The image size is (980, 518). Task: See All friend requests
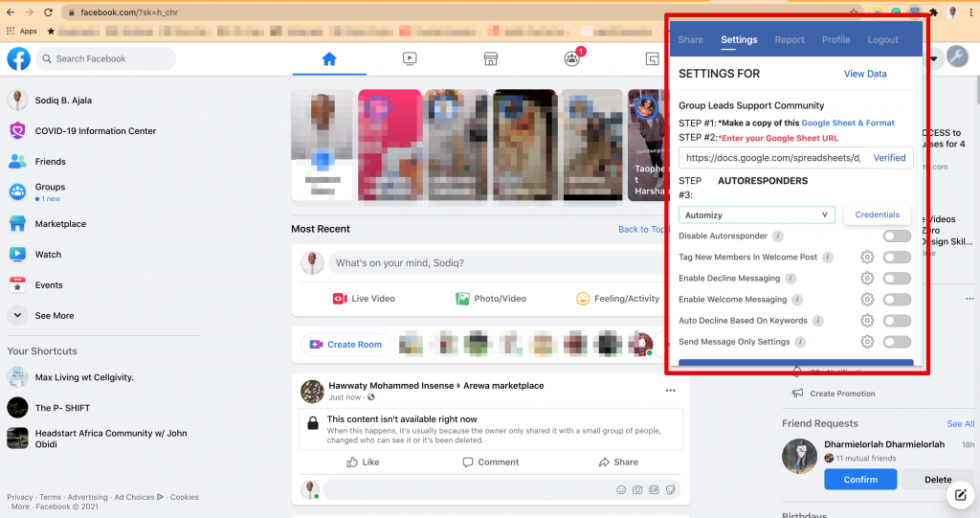pyautogui.click(x=960, y=423)
